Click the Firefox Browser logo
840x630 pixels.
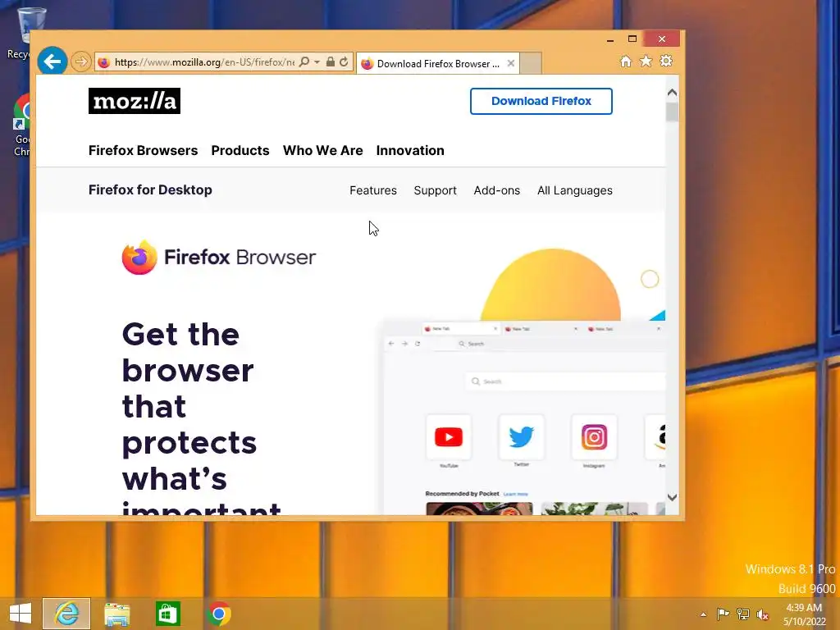[x=219, y=257]
